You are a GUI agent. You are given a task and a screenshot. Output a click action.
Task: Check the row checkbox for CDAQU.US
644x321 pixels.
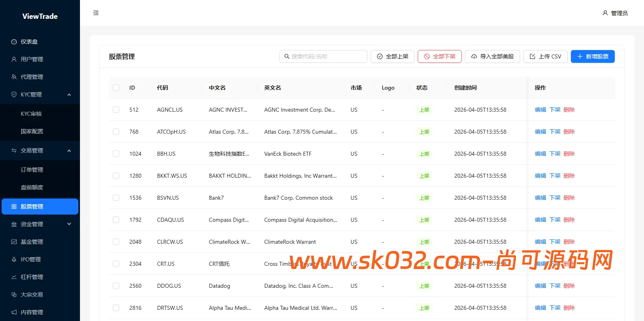click(116, 220)
